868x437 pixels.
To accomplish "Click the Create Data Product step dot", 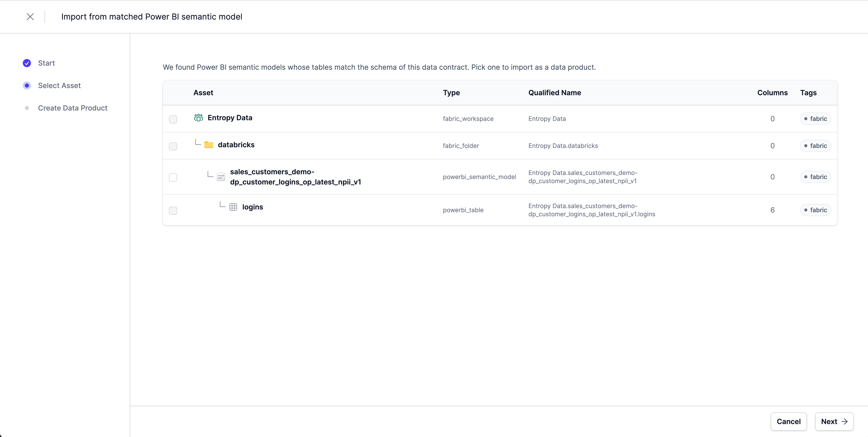I will coord(27,108).
